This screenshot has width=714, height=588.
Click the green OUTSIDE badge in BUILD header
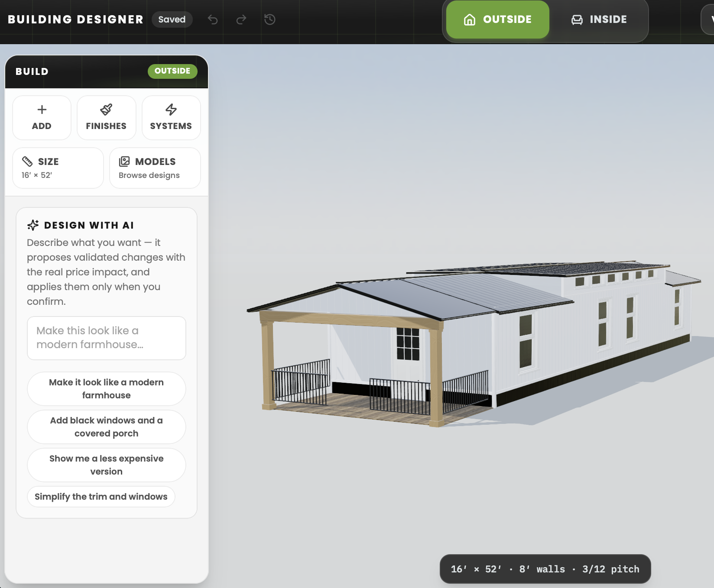tap(172, 71)
